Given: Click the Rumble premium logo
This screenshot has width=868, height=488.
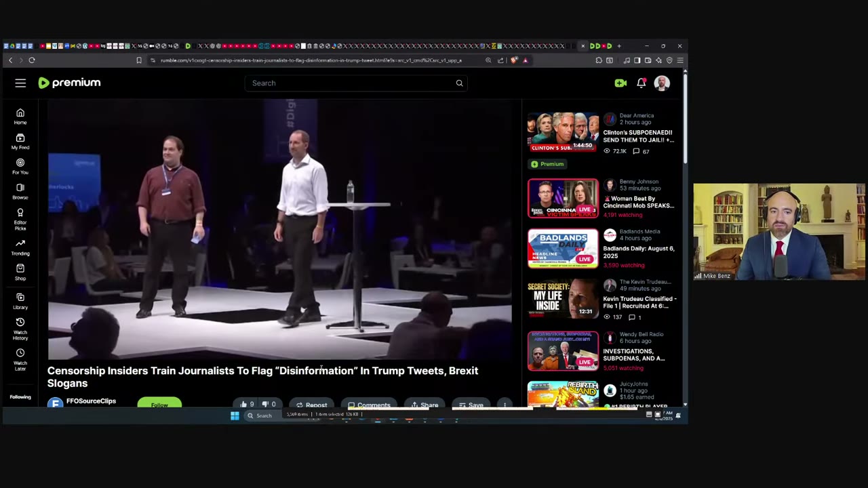Looking at the screenshot, I should click(69, 83).
